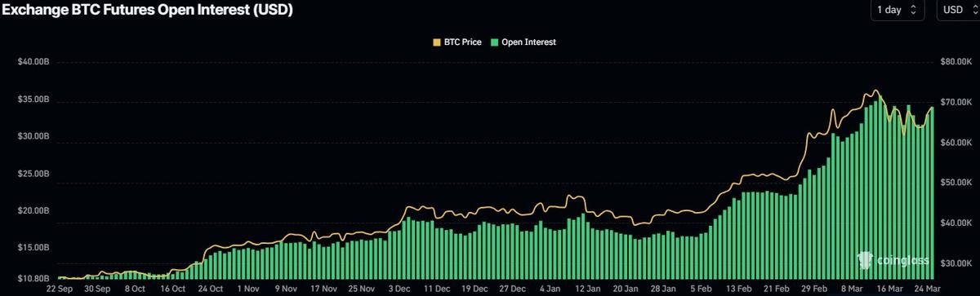
Task: Select the $50.00K right axis label
Action: (x=956, y=183)
